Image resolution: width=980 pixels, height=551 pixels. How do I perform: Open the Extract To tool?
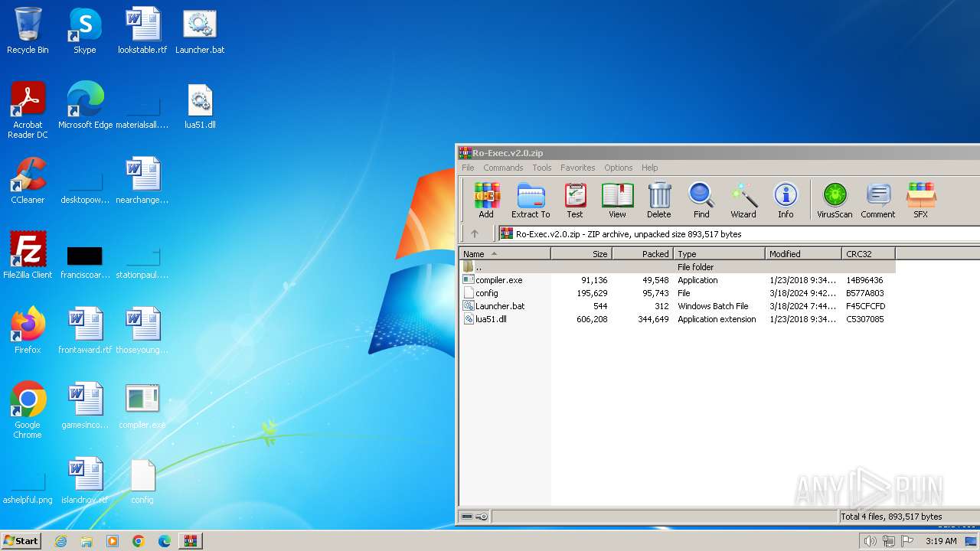coord(531,201)
